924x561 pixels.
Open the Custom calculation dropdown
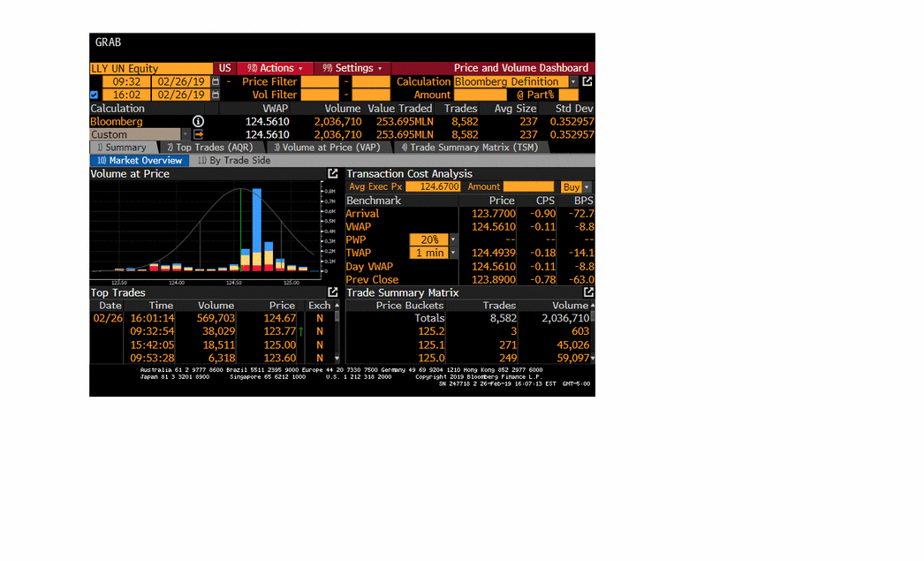[x=186, y=134]
